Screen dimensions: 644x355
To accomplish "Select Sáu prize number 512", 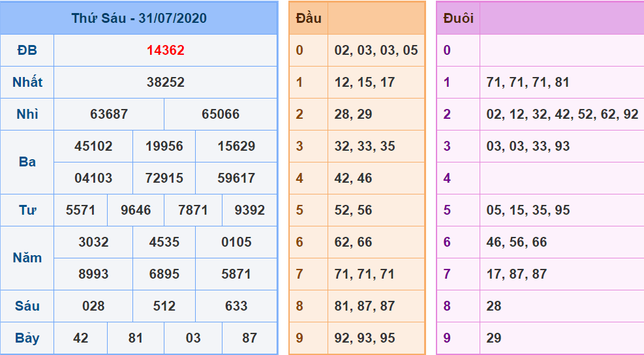I will [x=164, y=306].
